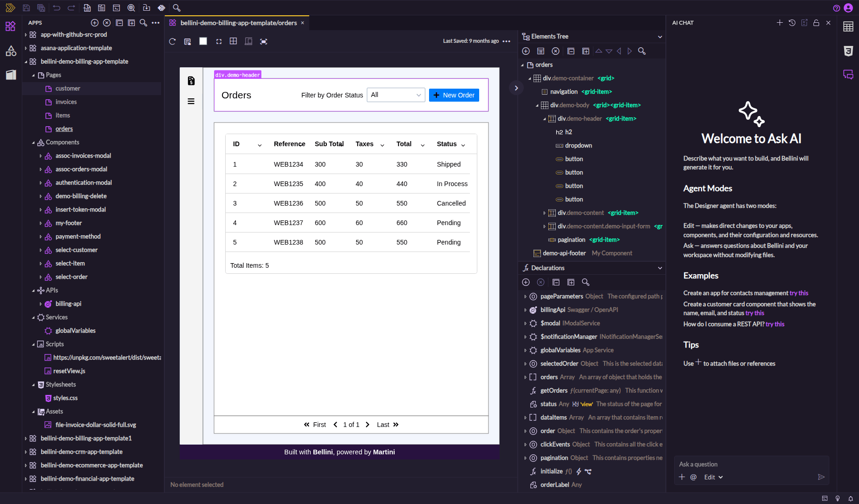Open the help question mark icon
859x504 pixels.
837,8
